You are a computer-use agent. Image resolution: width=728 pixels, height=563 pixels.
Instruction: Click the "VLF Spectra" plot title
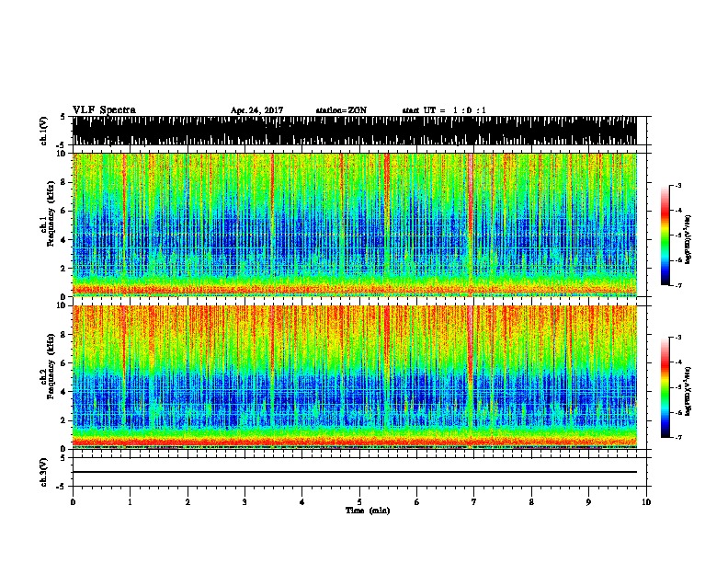104,110
